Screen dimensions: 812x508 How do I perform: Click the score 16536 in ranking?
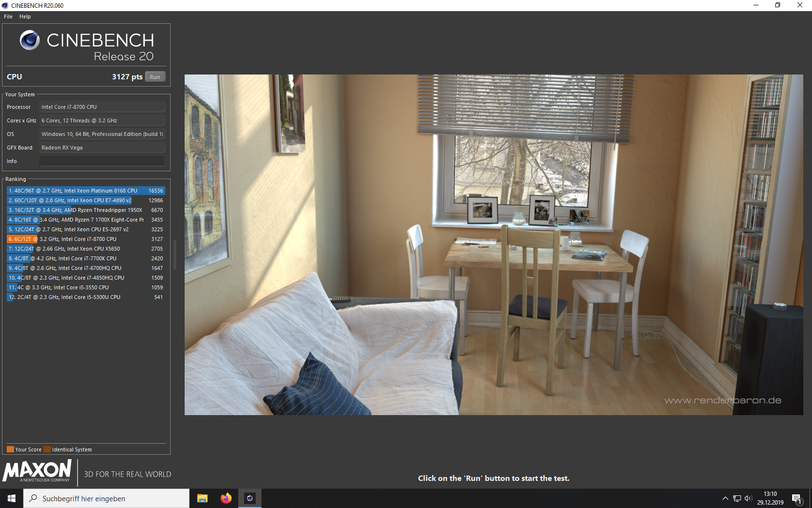click(x=156, y=191)
